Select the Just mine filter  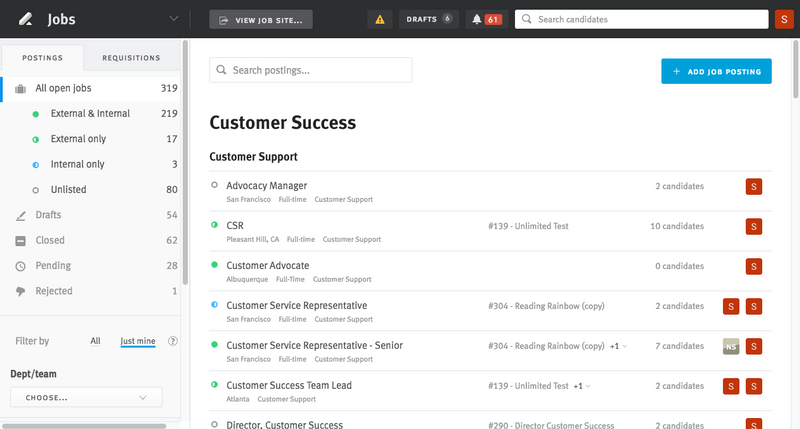point(137,341)
